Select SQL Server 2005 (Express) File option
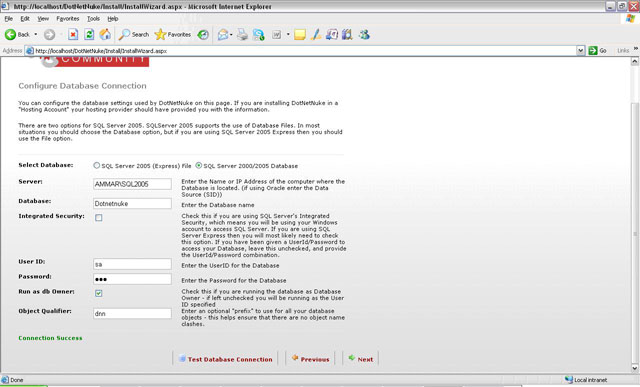 click(96, 165)
